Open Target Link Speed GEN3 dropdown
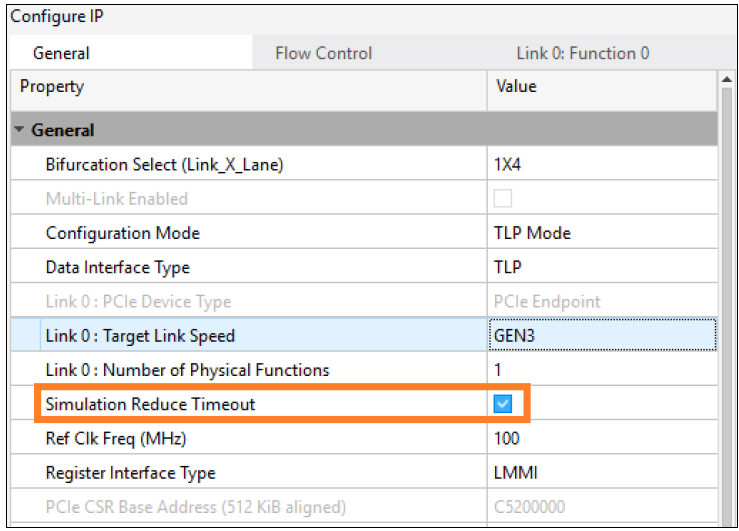The height and width of the screenshot is (531, 739). click(x=602, y=336)
